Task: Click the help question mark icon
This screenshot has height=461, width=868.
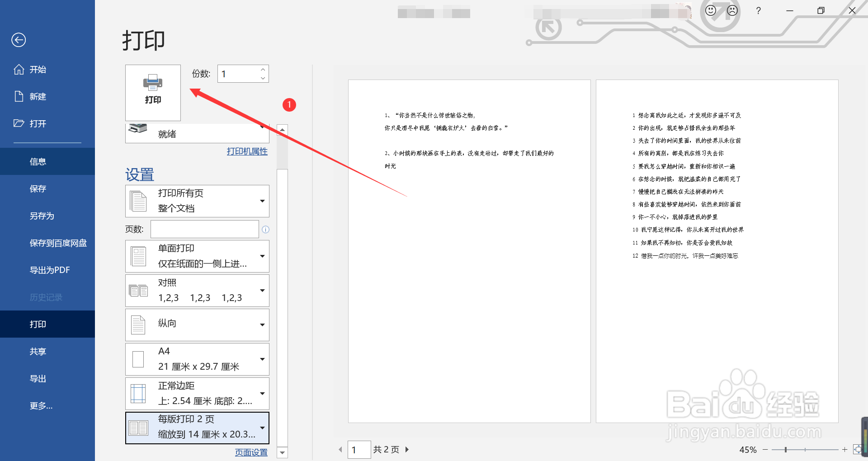Action: tap(758, 10)
